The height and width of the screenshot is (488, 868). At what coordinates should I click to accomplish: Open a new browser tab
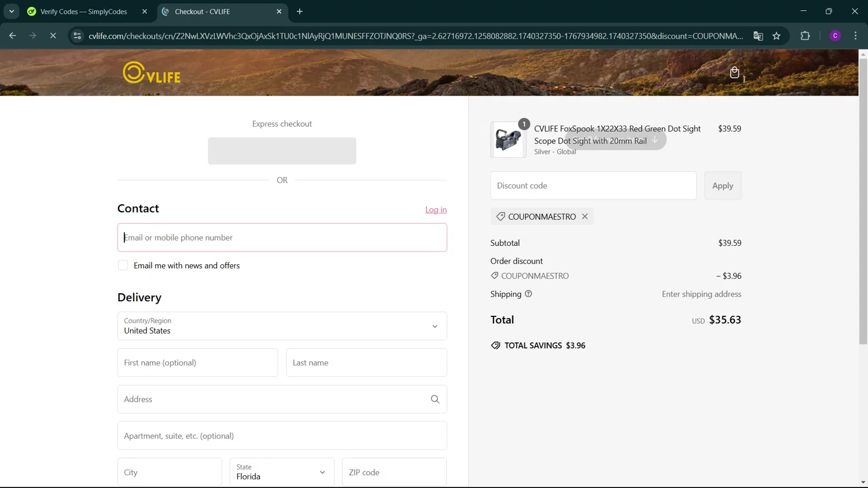pos(300,12)
